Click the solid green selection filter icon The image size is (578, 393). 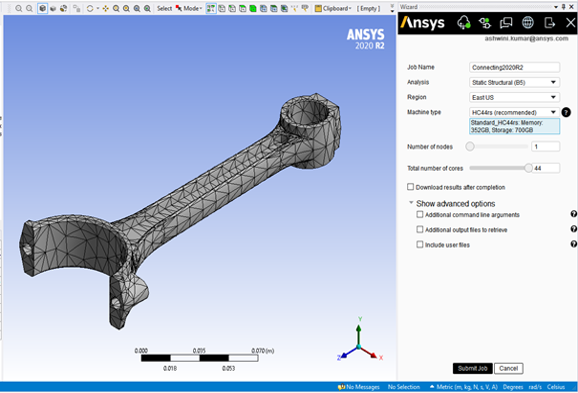[x=253, y=8]
